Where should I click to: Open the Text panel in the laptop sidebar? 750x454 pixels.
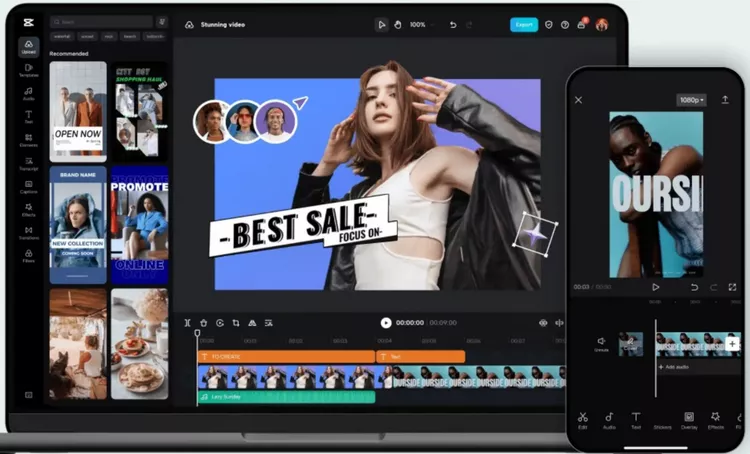tap(29, 117)
